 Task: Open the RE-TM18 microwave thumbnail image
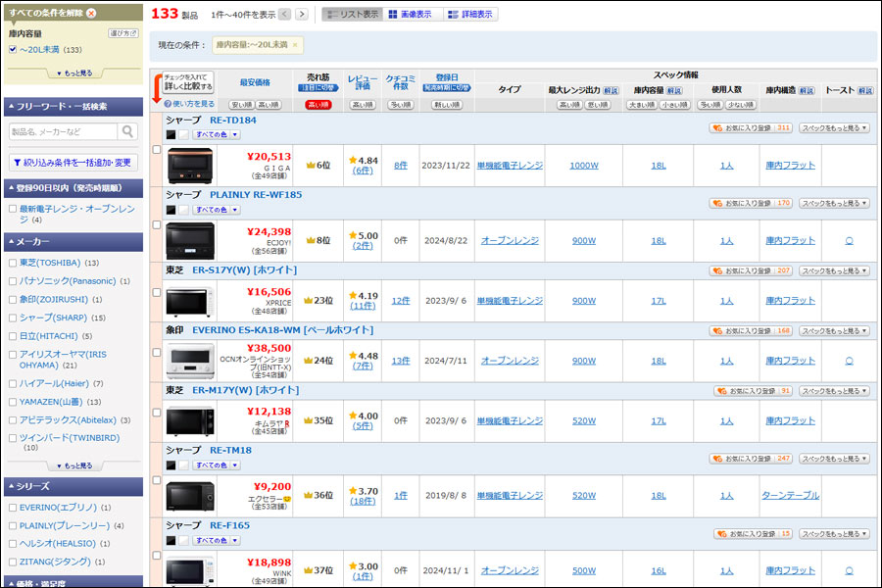coord(190,496)
